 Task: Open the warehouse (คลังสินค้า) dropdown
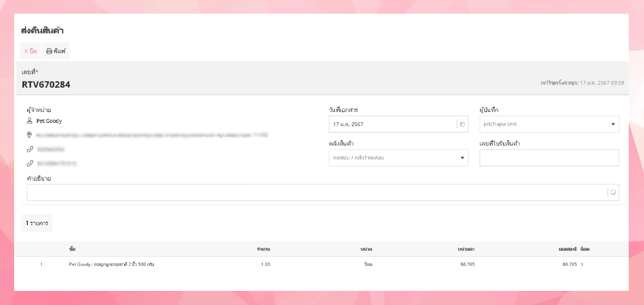[x=462, y=158]
